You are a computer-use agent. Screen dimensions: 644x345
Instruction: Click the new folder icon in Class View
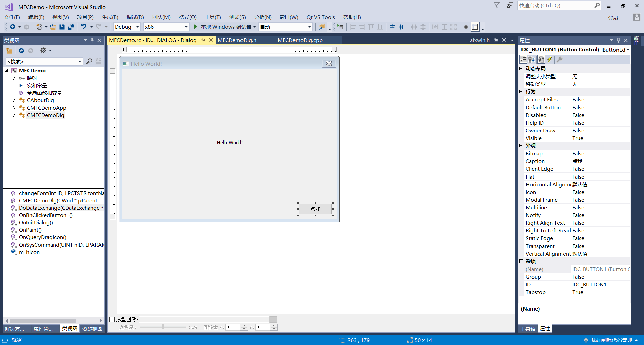(9, 51)
